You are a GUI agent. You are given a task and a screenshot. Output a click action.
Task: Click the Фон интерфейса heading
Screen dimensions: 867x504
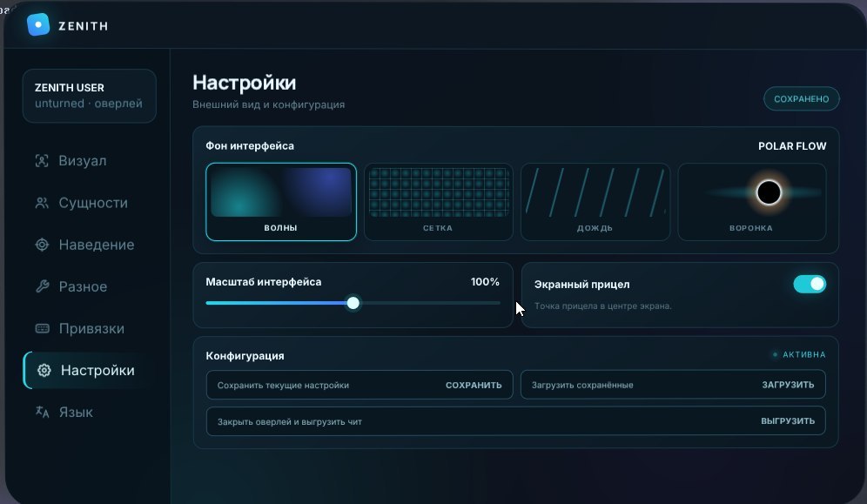[249, 146]
